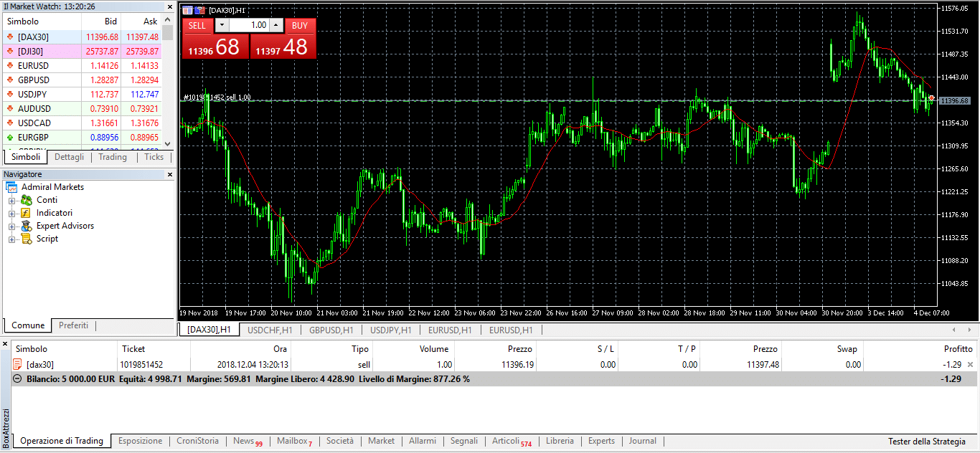
Task: Click the dax30 order icon in trade list
Action: [x=19, y=365]
